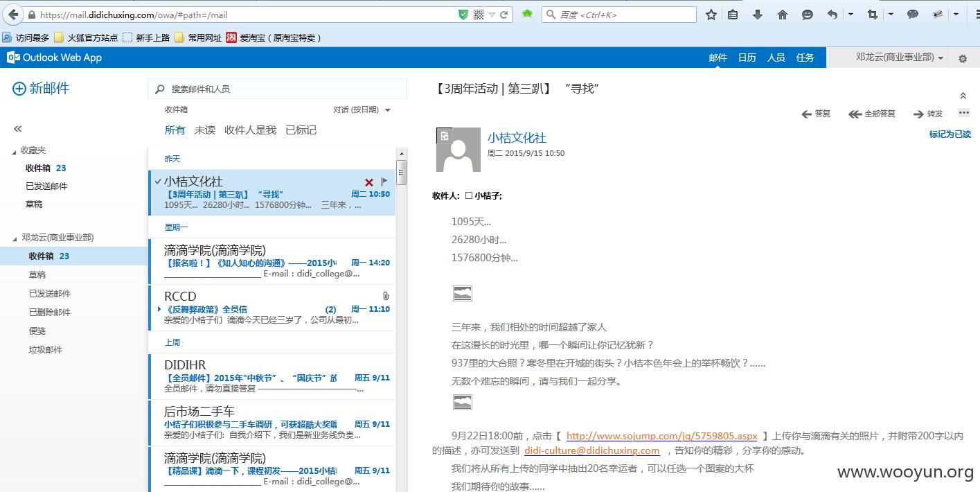Image resolution: width=980 pixels, height=492 pixels.
Task: Click the browser back arrow button
Action: [13, 15]
